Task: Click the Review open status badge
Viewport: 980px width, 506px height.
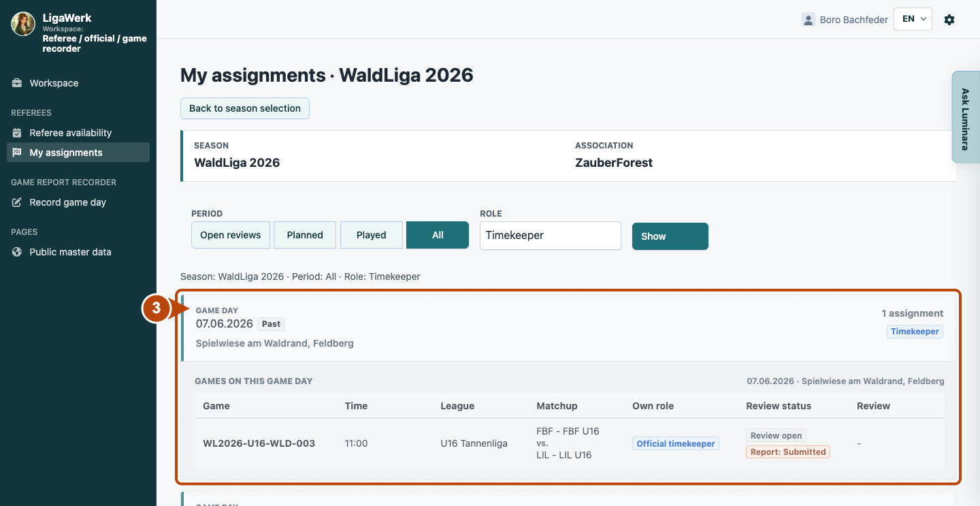Action: tap(777, 435)
